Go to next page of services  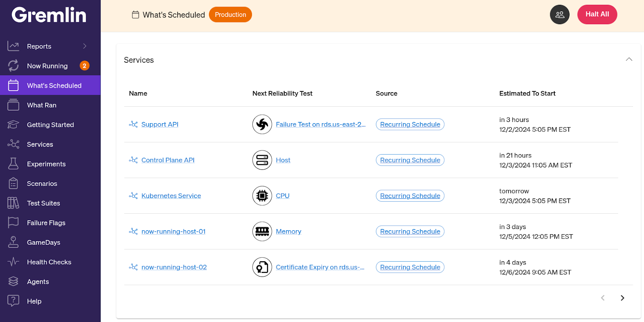coord(622,298)
